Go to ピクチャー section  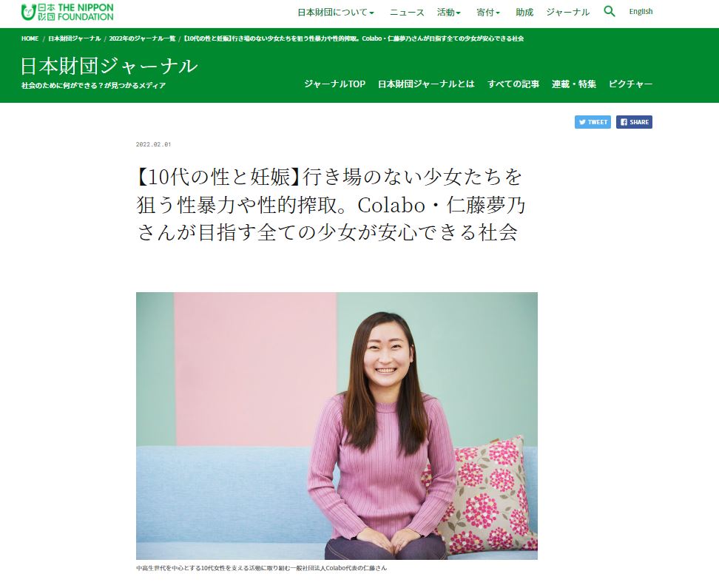coord(630,84)
